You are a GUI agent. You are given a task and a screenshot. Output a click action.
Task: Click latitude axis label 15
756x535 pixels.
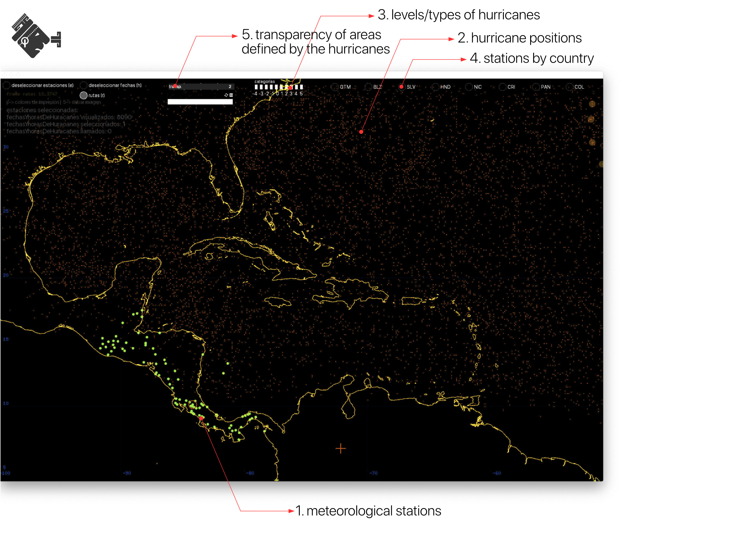[6, 339]
